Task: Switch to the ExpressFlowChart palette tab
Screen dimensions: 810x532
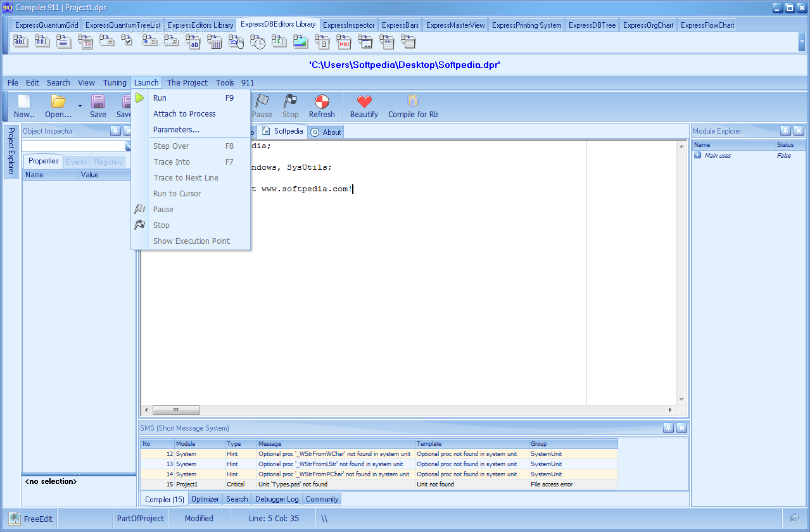Action: point(707,25)
